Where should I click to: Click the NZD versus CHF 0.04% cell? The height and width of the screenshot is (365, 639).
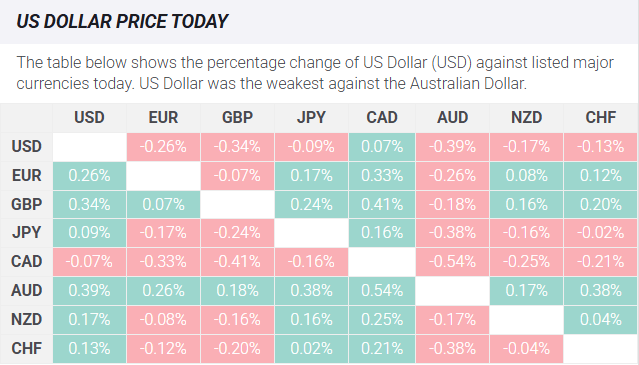point(601,320)
